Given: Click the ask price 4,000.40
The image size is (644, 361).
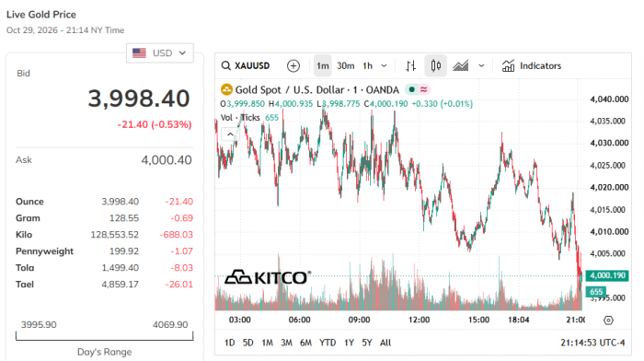Looking at the screenshot, I should coord(167,160).
